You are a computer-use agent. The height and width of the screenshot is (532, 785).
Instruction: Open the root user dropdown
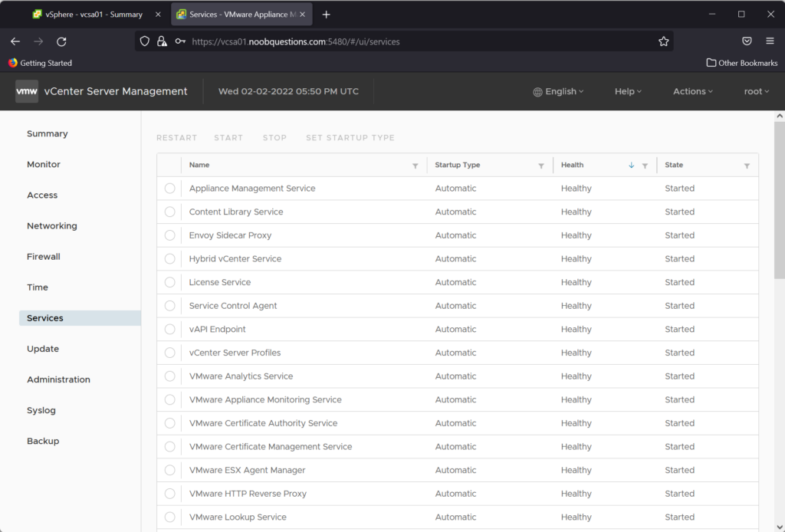coord(757,91)
